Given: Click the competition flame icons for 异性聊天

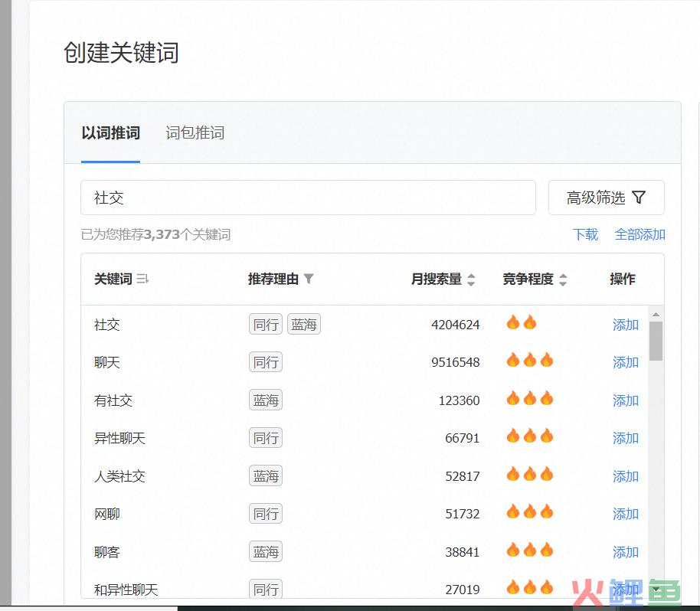Looking at the screenshot, I should [529, 436].
